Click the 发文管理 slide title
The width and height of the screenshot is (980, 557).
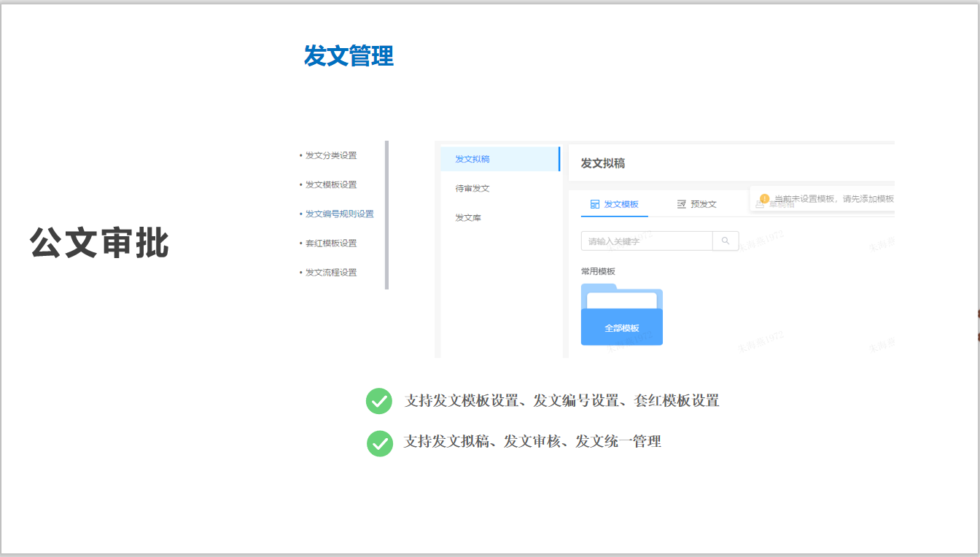(349, 55)
